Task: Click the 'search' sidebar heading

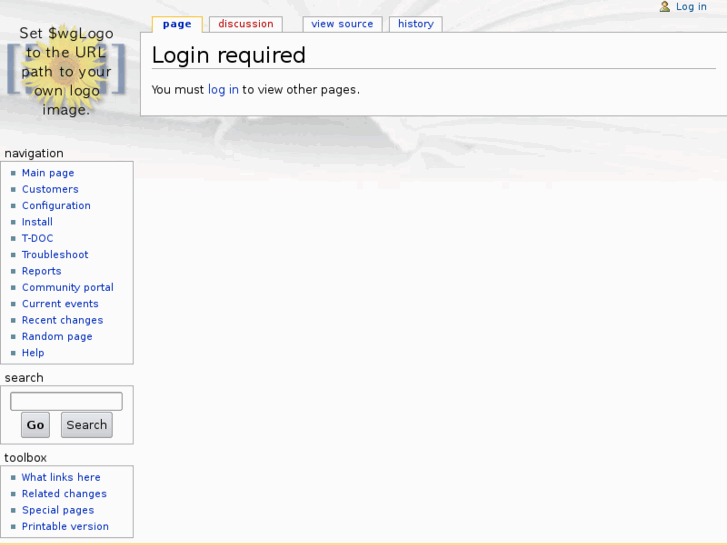Action: [x=24, y=378]
